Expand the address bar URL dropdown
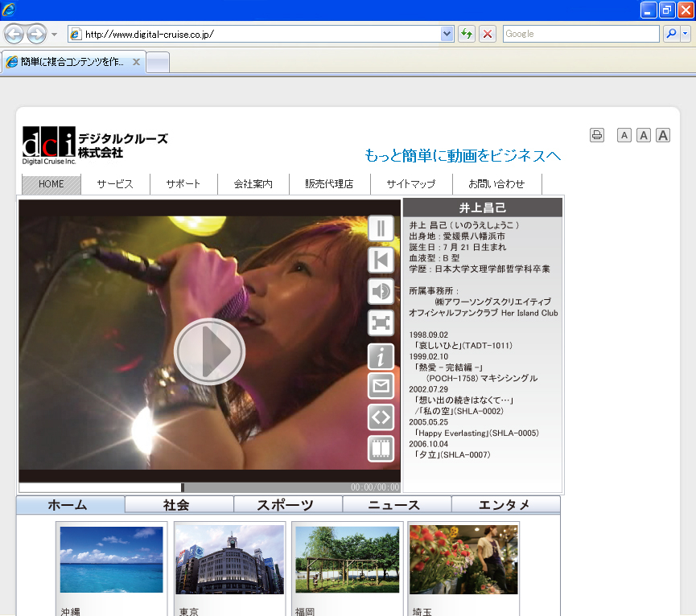The height and width of the screenshot is (616, 696). point(447,34)
